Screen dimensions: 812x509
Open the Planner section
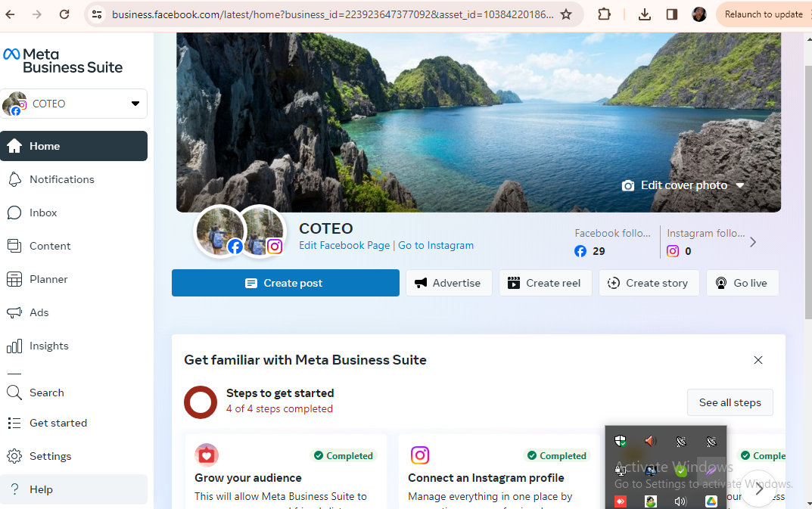(73, 279)
